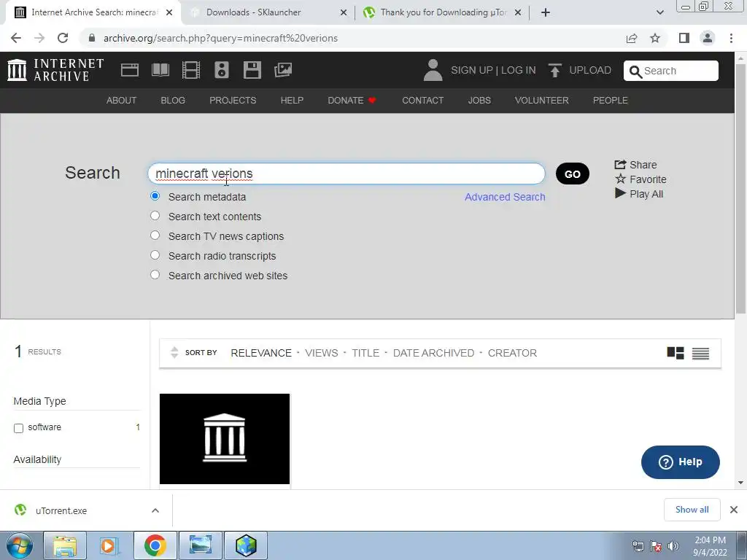747x560 pixels.
Task: Check the software media type filter
Action: (18, 428)
